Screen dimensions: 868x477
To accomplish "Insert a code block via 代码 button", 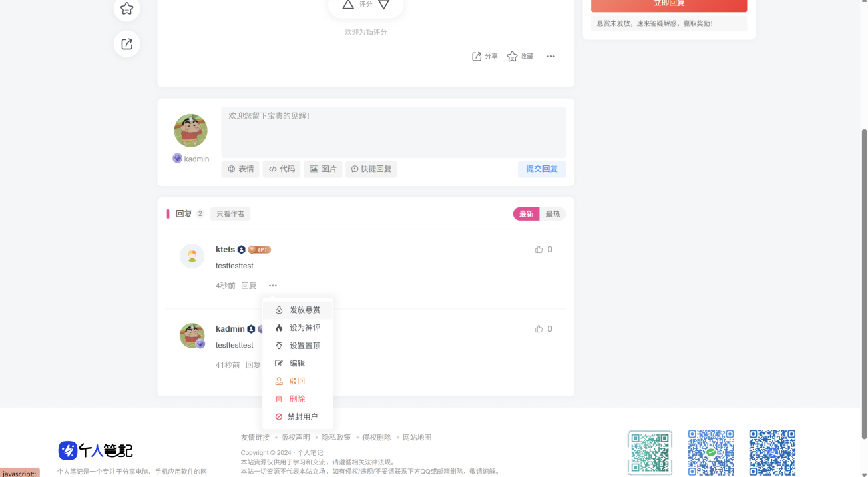I will click(x=282, y=169).
